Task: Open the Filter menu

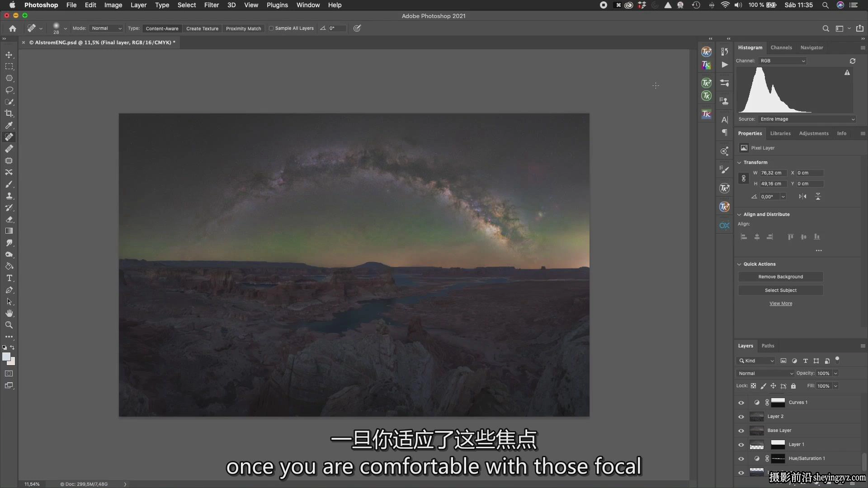Action: pyautogui.click(x=211, y=5)
